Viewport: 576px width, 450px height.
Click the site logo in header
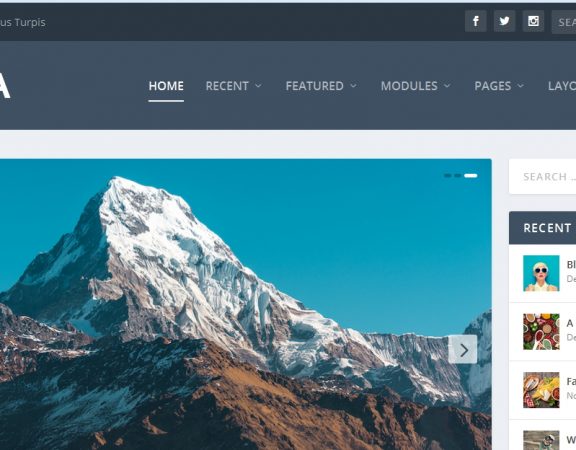[4, 86]
